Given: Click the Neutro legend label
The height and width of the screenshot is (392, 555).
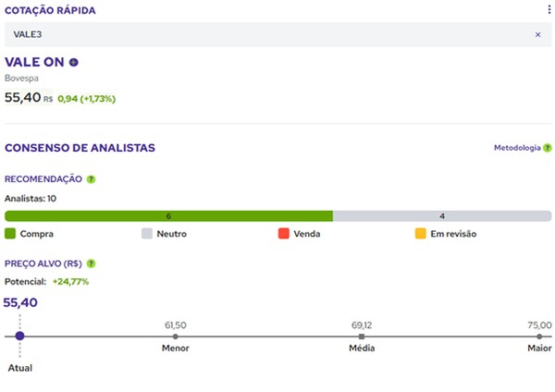Looking at the screenshot, I should 172,234.
